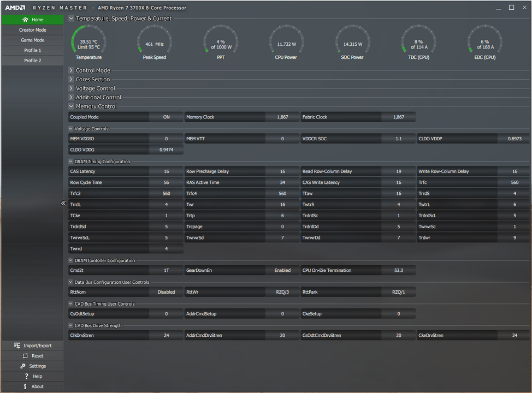Image resolution: width=532 pixels, height=393 pixels.
Task: Collapse the Voltage Controls subsection
Action: [70, 128]
